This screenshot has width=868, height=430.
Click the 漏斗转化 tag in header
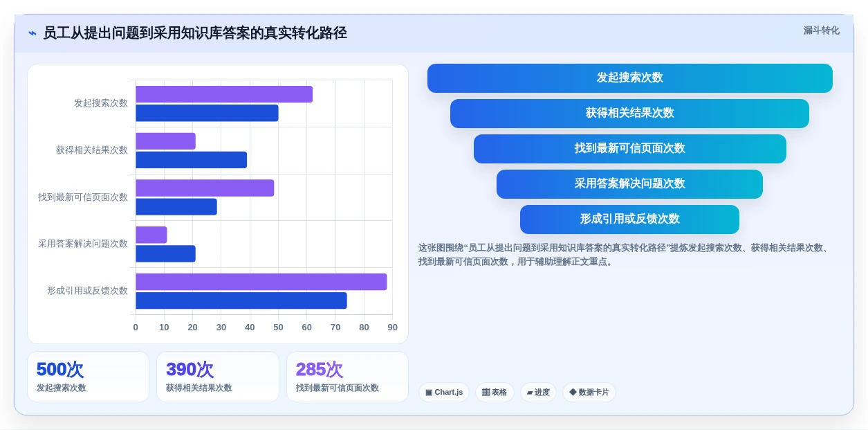[821, 30]
